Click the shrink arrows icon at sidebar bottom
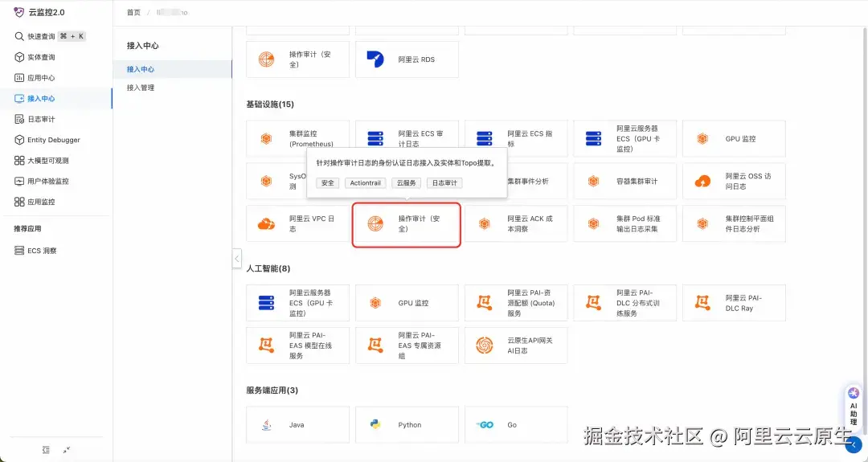Viewport: 868px width, 462px height. (67, 450)
